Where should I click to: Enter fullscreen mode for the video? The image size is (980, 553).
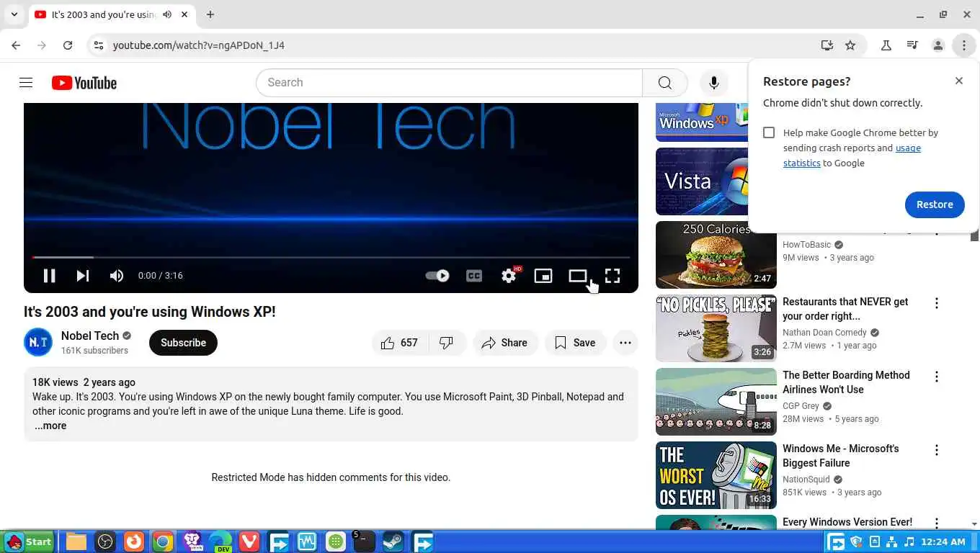coord(612,276)
